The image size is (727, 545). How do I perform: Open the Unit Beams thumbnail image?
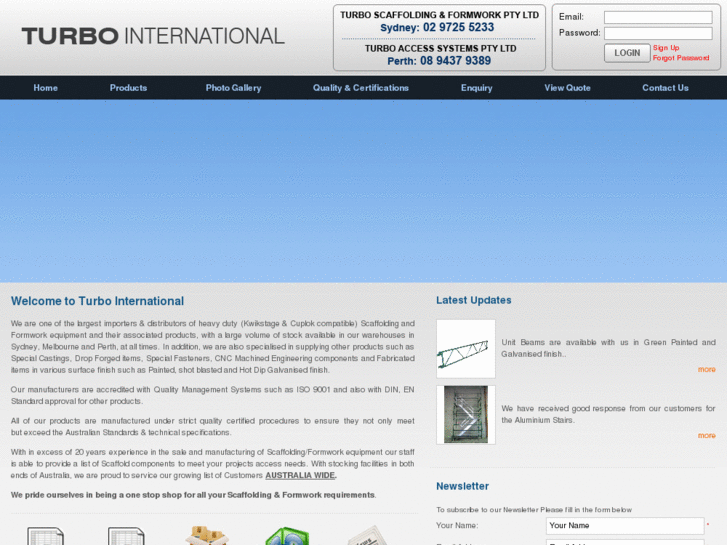pyautogui.click(x=466, y=349)
